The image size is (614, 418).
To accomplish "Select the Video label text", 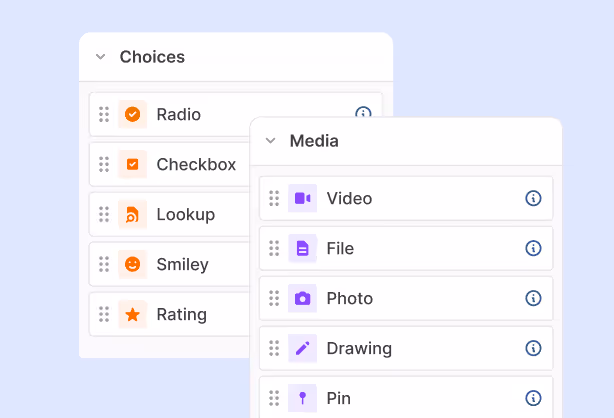I will [x=349, y=198].
